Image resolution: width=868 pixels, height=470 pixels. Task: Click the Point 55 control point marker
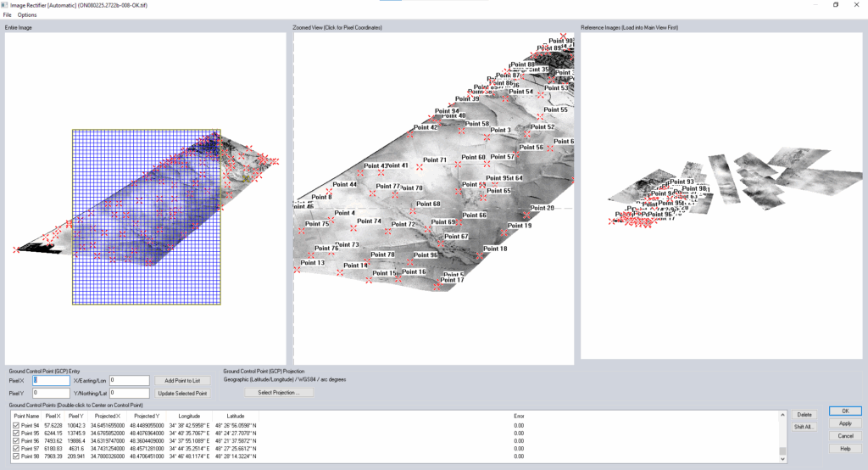click(539, 115)
